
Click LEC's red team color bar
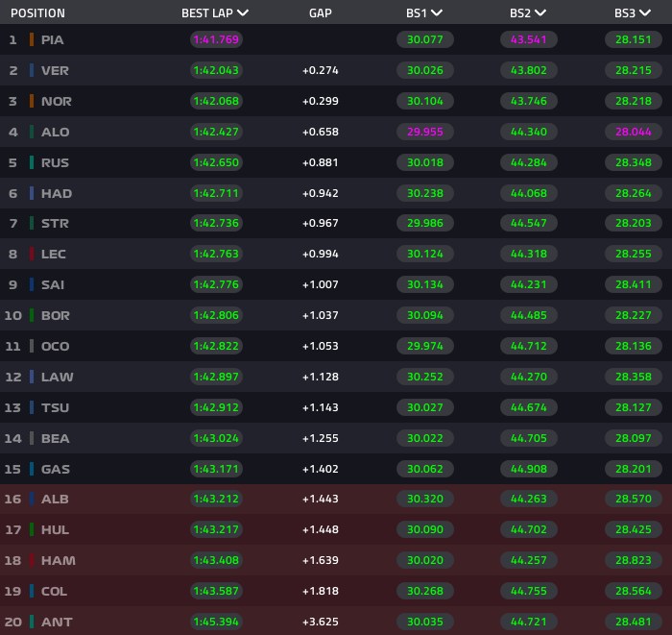tap(32, 254)
